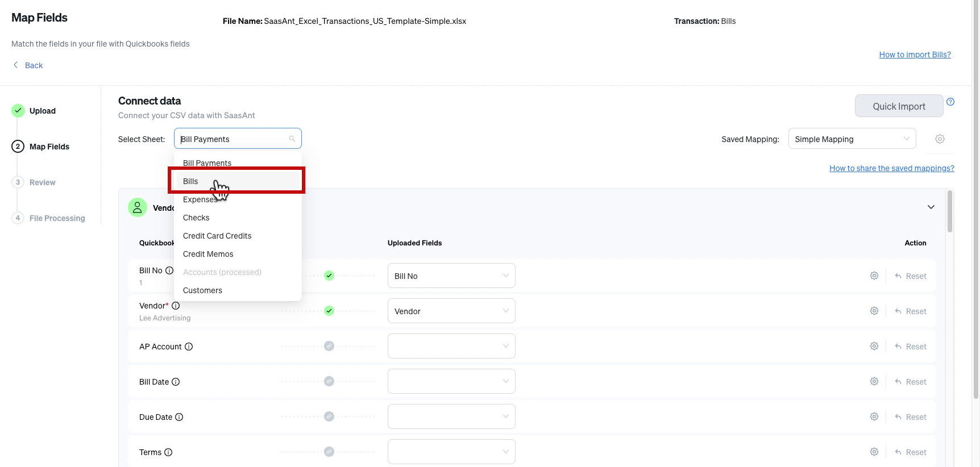980x467 pixels.
Task: Go to File Processing step
Action: click(x=57, y=218)
